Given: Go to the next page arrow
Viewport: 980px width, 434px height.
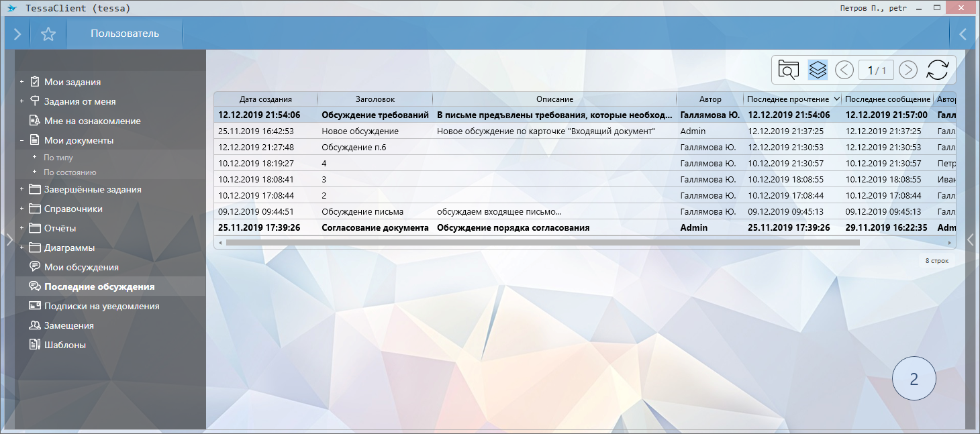Looking at the screenshot, I should tap(908, 70).
